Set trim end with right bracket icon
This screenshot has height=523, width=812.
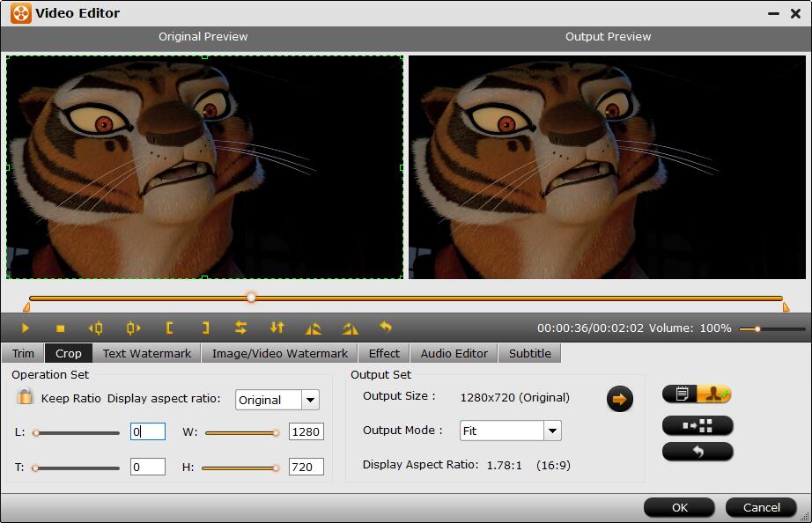[205, 328]
